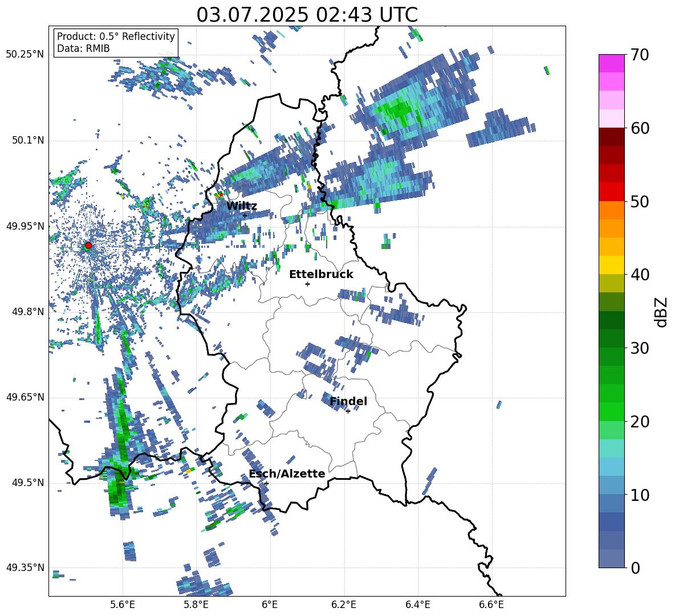Select the Ettelbruck city label
Screen dimensions: 675x616
[321, 275]
